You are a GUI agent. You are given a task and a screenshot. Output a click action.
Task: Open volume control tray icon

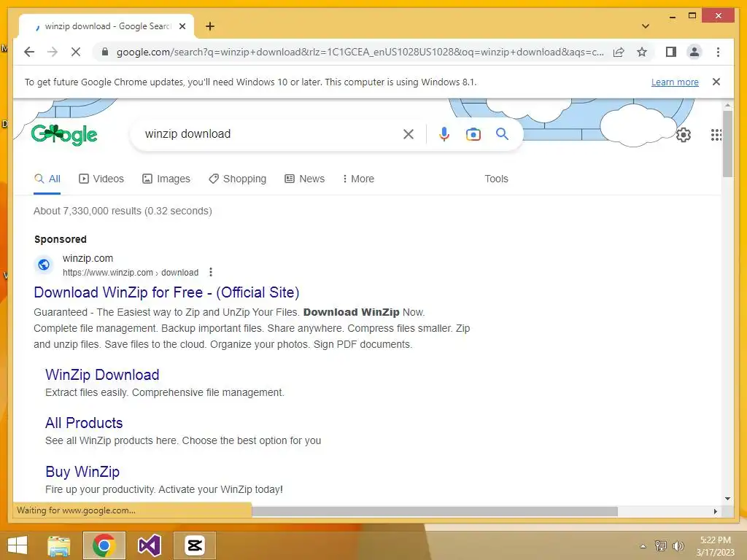678,546
